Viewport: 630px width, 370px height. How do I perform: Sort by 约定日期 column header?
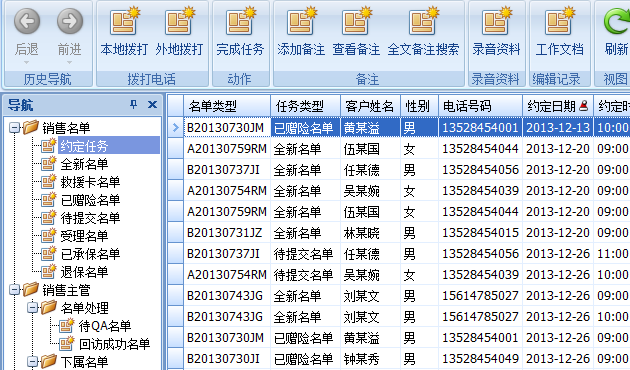click(558, 106)
